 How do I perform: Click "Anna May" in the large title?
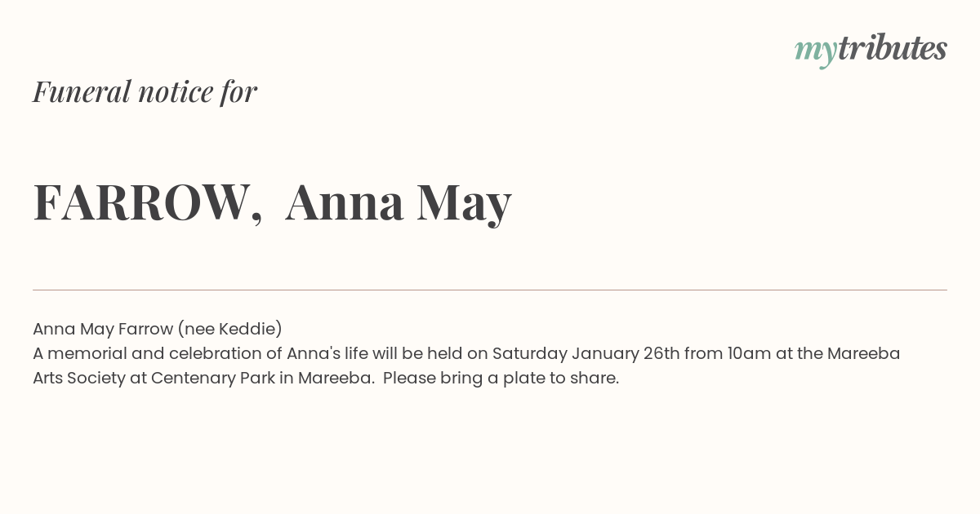(x=399, y=204)
